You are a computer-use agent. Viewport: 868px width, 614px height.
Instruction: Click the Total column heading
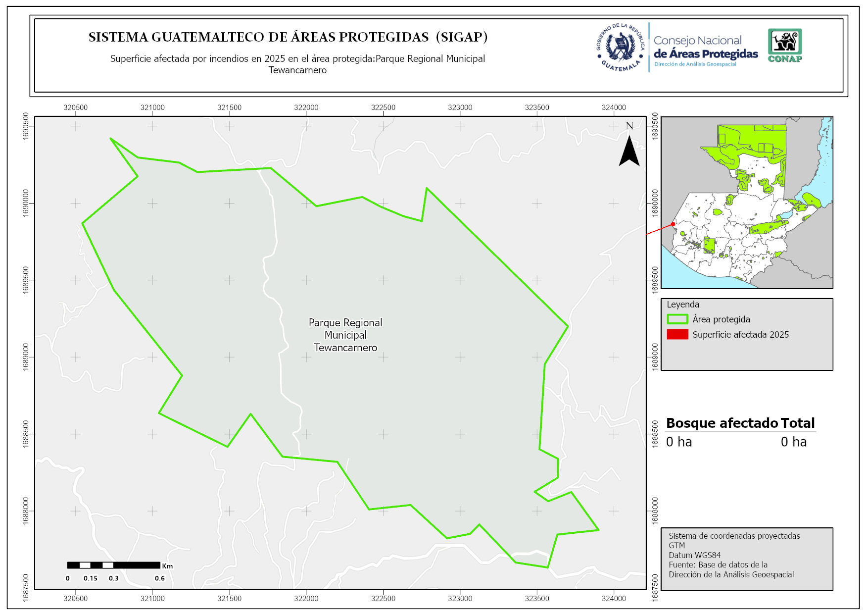797,423
